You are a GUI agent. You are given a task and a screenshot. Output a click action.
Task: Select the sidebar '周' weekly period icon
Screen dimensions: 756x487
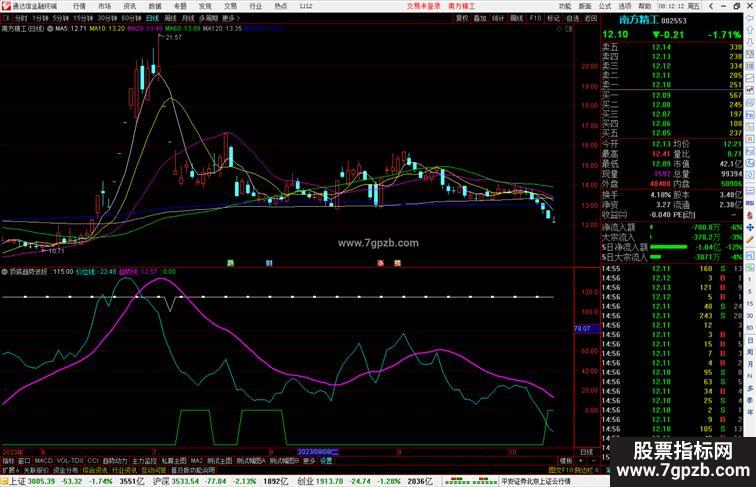pyautogui.click(x=750, y=352)
